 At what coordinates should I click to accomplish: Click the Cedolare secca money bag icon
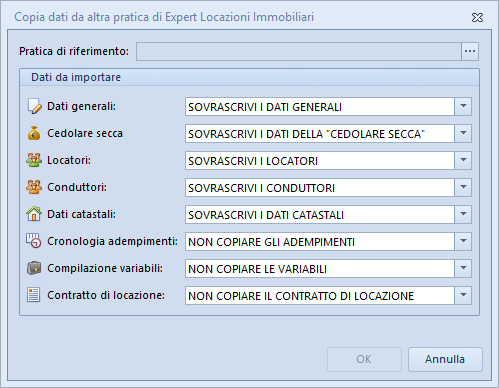(34, 133)
